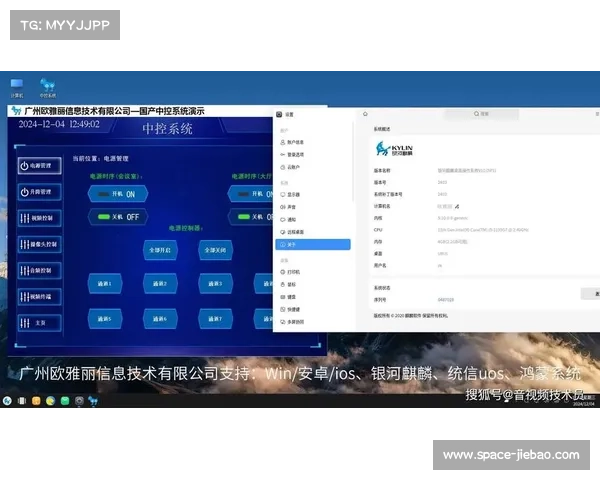Open the 计算机 desktop icon
The height and width of the screenshot is (480, 600).
point(17,88)
